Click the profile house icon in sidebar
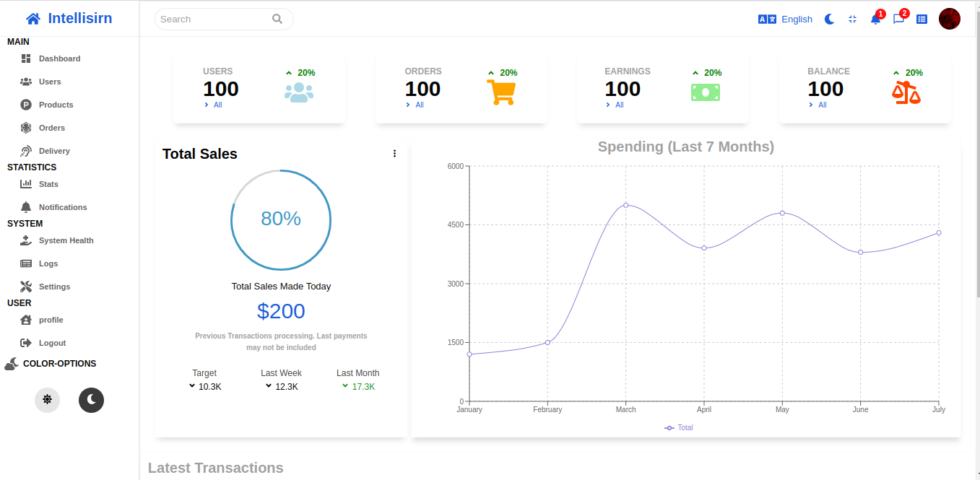 point(26,320)
